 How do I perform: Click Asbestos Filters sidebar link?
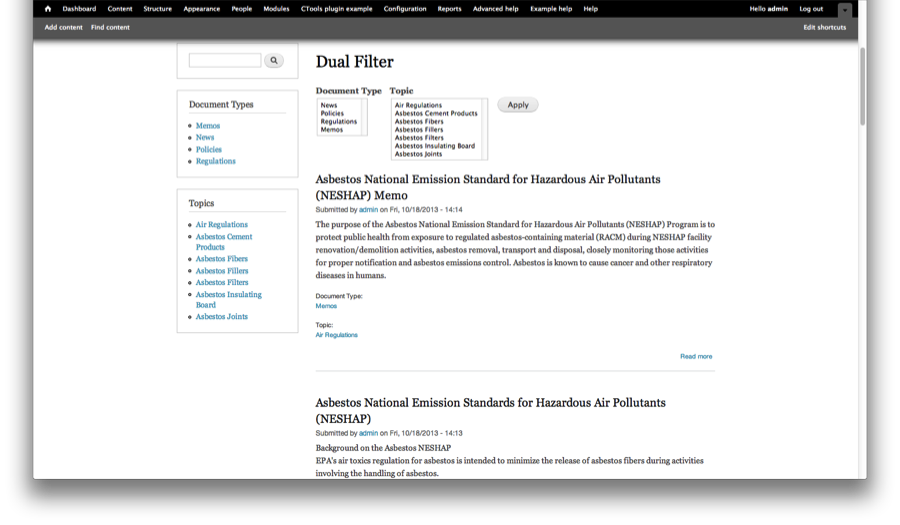coord(222,282)
